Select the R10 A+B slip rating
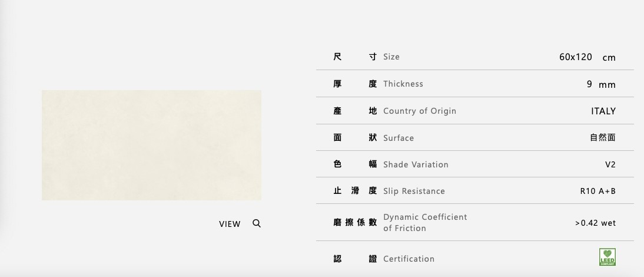 coord(597,191)
